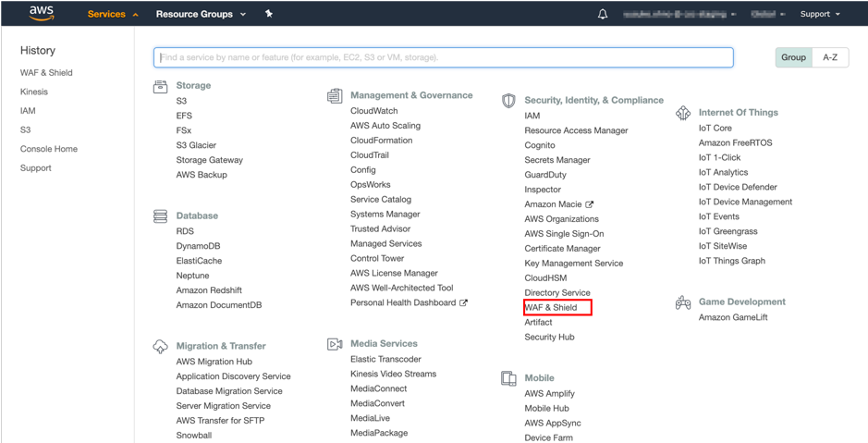Open the DynamoDB service link
868x443 pixels.
point(198,246)
